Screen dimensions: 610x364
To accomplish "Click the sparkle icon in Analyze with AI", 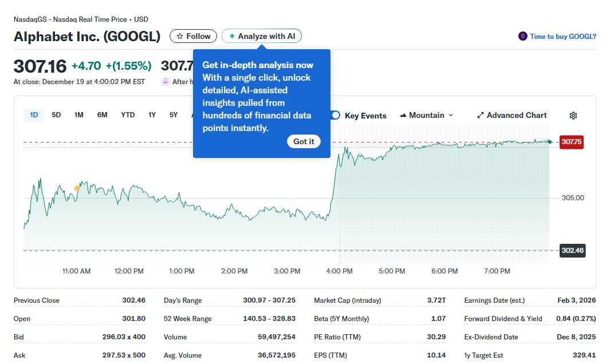I will 231,35.
